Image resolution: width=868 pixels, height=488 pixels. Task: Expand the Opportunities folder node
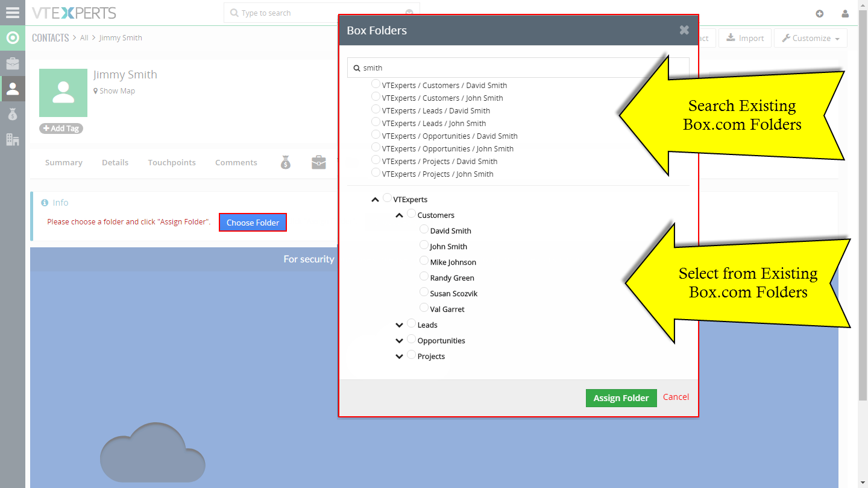tap(399, 341)
